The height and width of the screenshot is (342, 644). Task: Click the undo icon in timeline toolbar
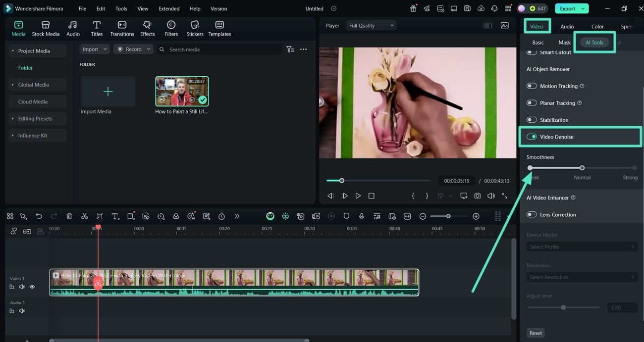[x=39, y=216]
